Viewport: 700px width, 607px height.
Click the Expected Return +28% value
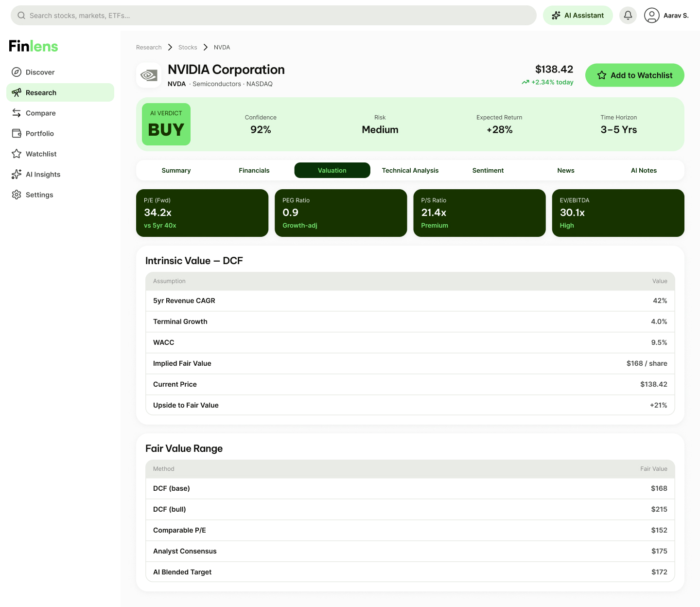[x=500, y=130]
